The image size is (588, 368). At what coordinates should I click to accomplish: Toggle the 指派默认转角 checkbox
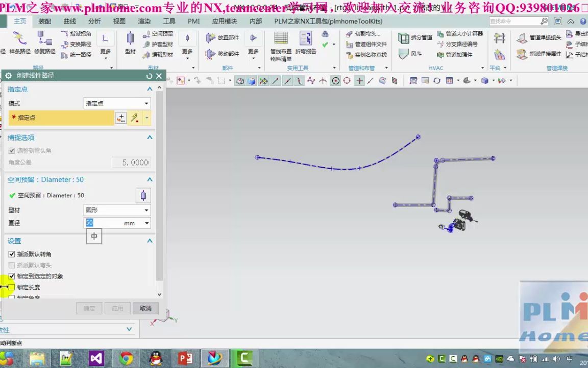click(12, 254)
